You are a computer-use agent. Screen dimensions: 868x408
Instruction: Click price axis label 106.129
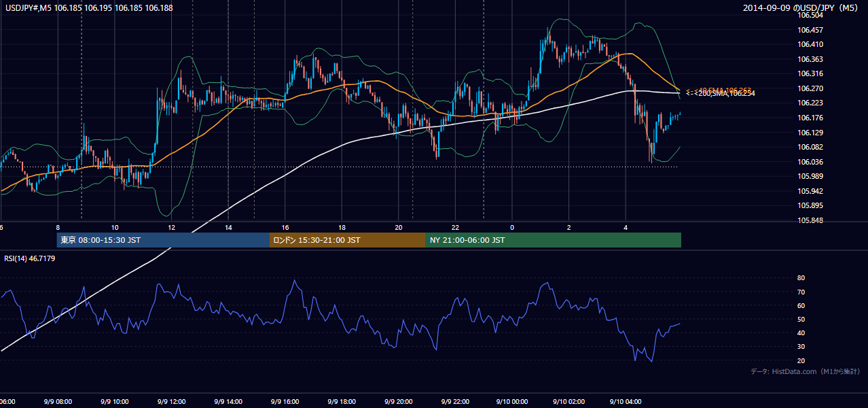point(810,133)
